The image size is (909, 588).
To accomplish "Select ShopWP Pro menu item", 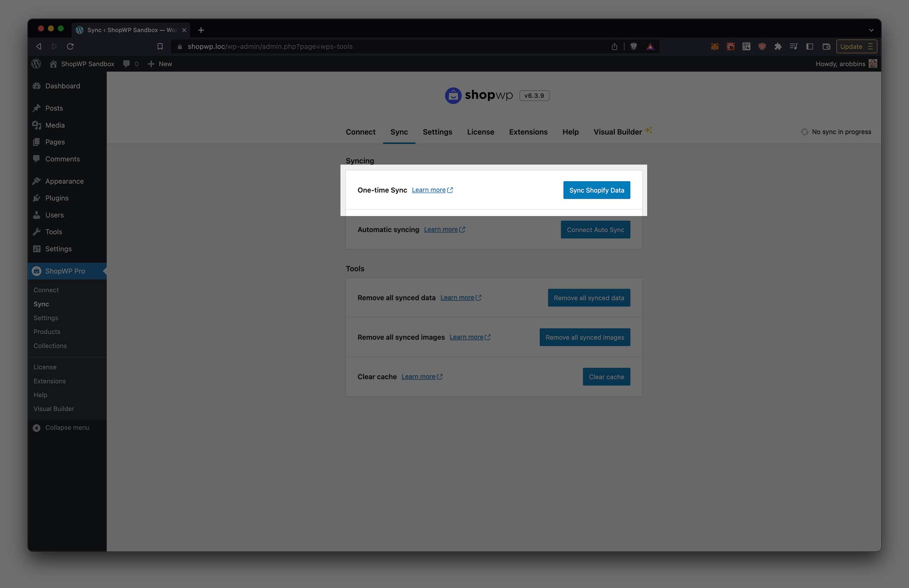I will [x=65, y=271].
